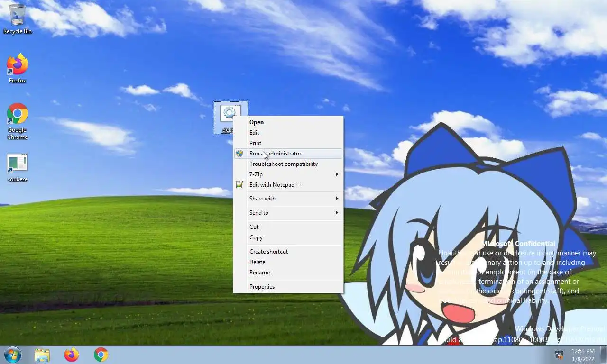
Task: Select the Google Chrome desktop shortcut
Action: [18, 121]
